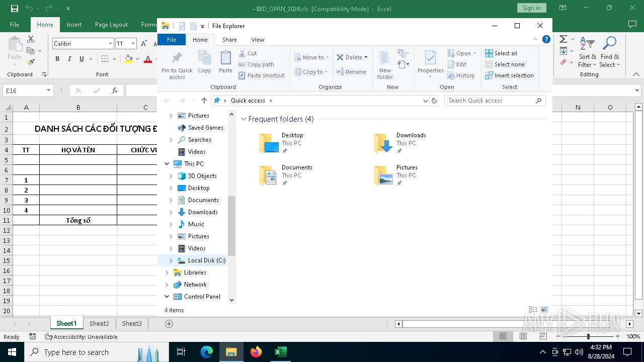Open Move to dropdown
The width and height of the screenshot is (644, 362).
[311, 57]
